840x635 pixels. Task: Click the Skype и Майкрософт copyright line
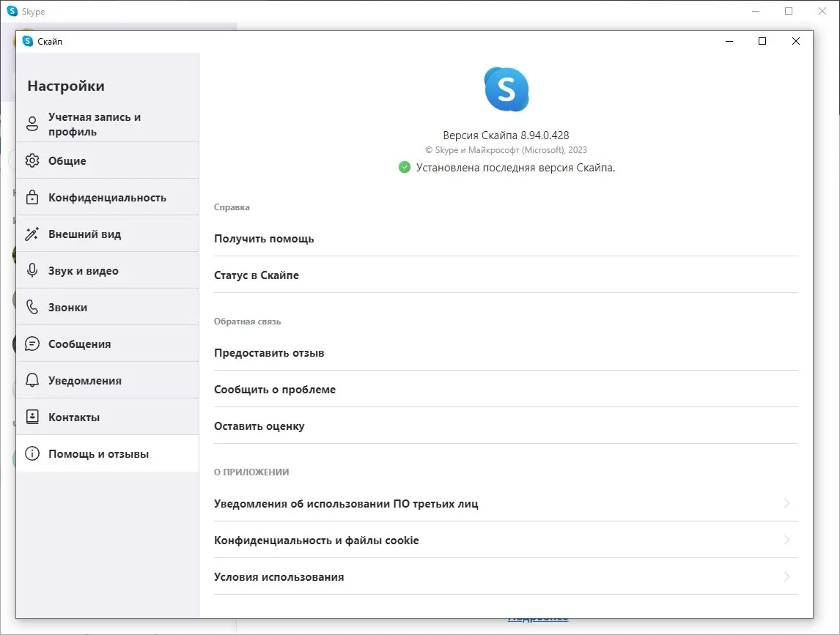[506, 150]
